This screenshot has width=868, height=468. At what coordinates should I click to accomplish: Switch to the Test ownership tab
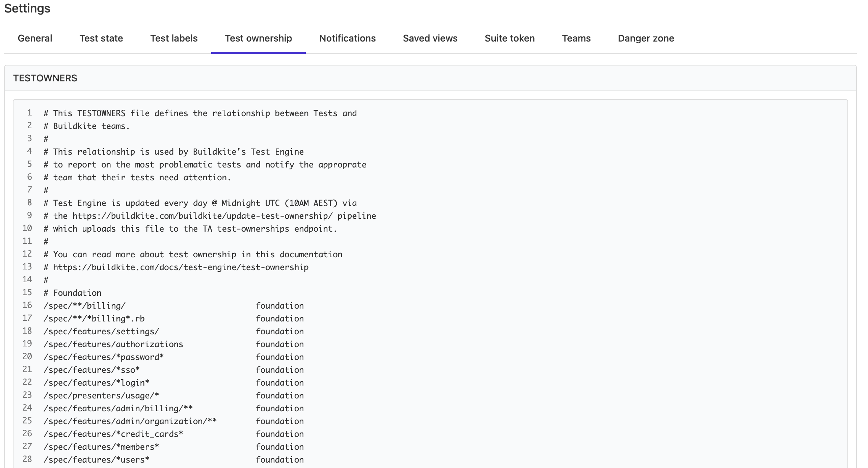(259, 38)
